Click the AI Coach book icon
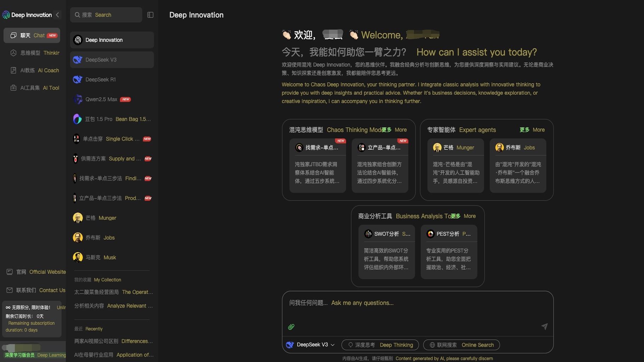644x362 pixels. (13, 70)
